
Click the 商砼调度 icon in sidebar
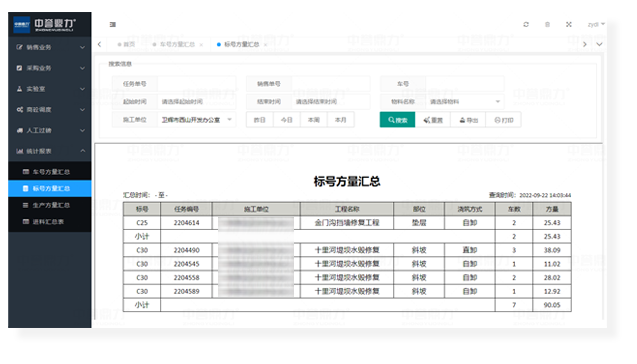point(19,109)
